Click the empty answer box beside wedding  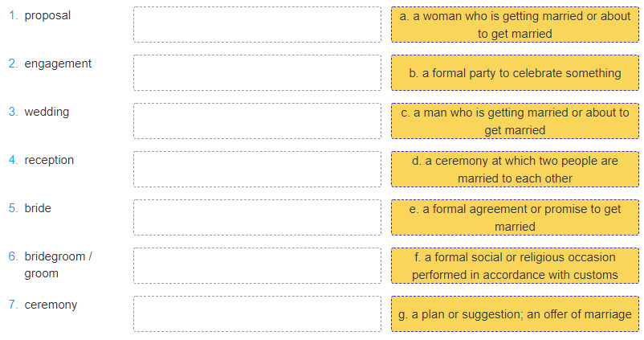click(257, 121)
